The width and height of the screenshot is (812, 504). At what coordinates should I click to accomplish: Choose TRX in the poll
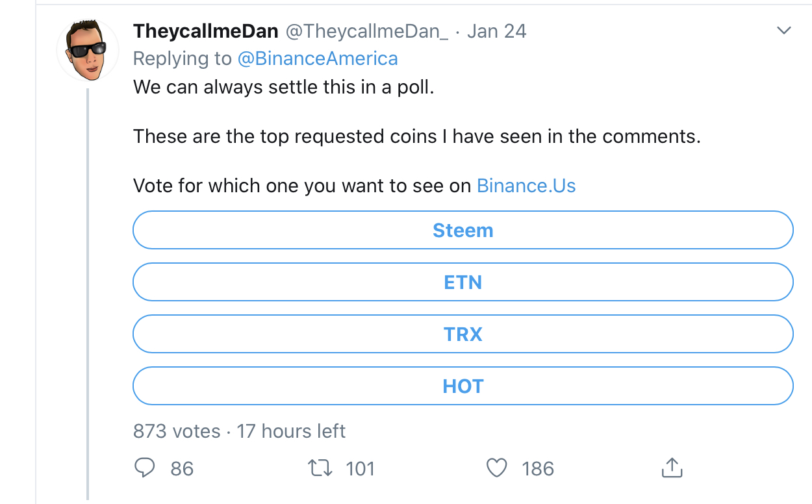pyautogui.click(x=463, y=334)
